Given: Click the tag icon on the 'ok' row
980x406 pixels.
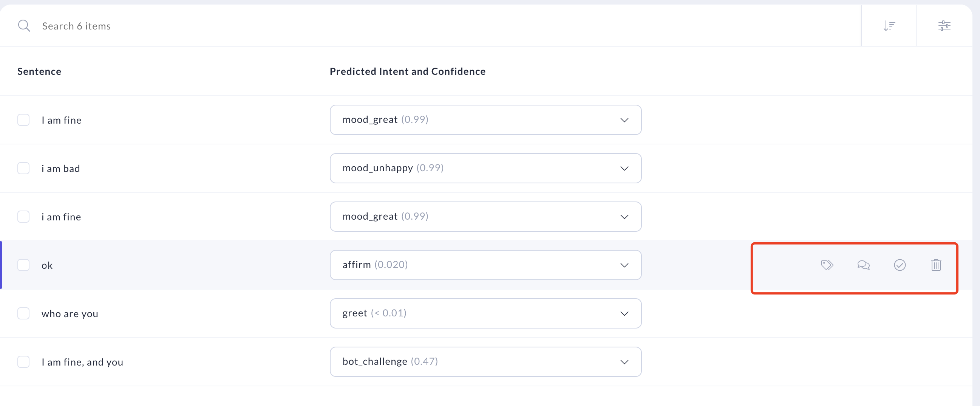Looking at the screenshot, I should [x=827, y=265].
